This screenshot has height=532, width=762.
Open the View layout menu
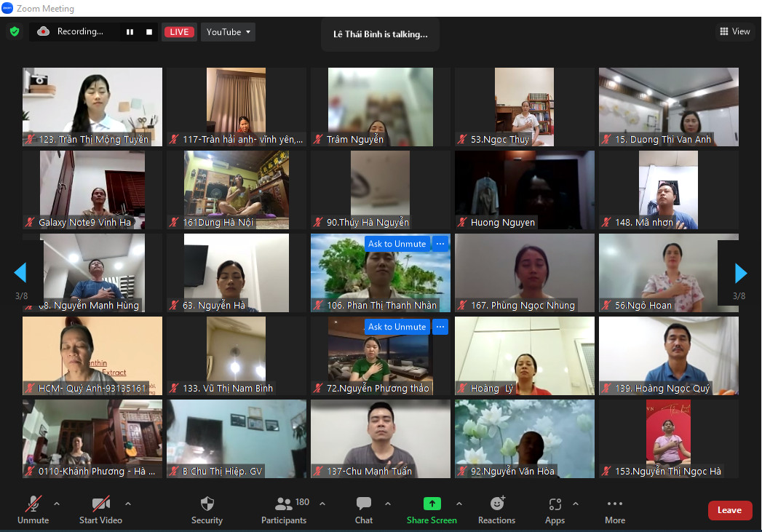[x=735, y=31]
